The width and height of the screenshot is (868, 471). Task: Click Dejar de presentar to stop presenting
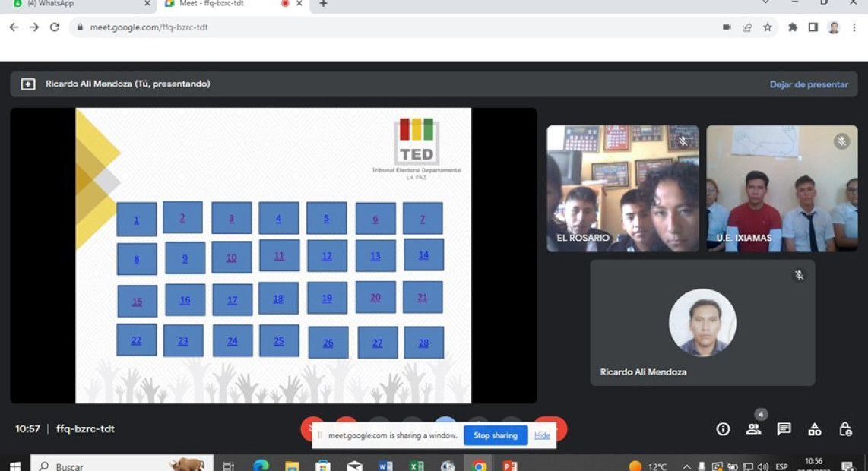(x=808, y=84)
